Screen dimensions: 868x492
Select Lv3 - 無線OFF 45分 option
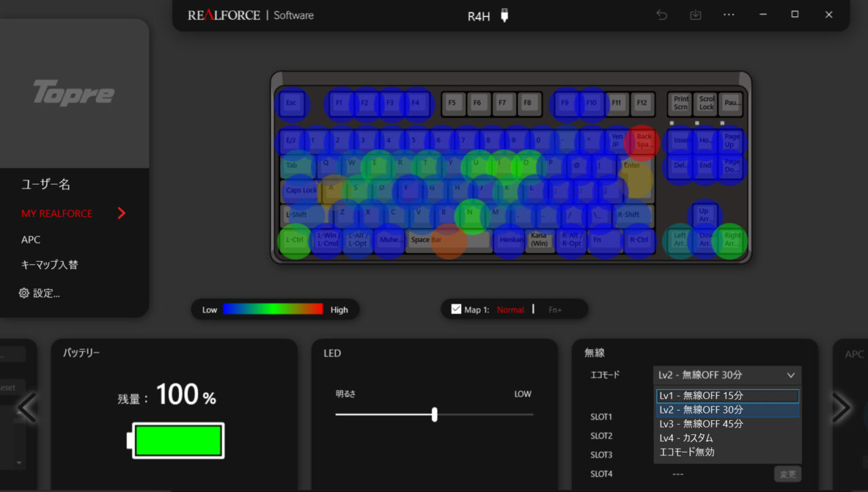tap(727, 424)
